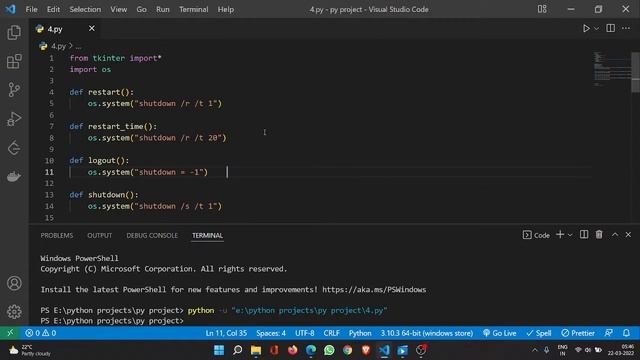Select language mode Python in status bar
The width and height of the screenshot is (640, 360).
click(x=360, y=333)
